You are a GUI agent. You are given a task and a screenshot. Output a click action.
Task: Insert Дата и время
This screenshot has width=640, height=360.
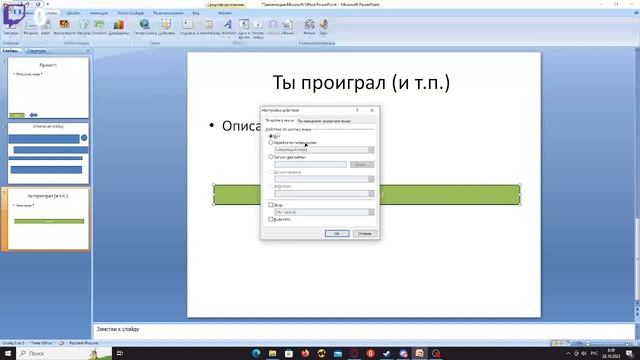(x=244, y=29)
